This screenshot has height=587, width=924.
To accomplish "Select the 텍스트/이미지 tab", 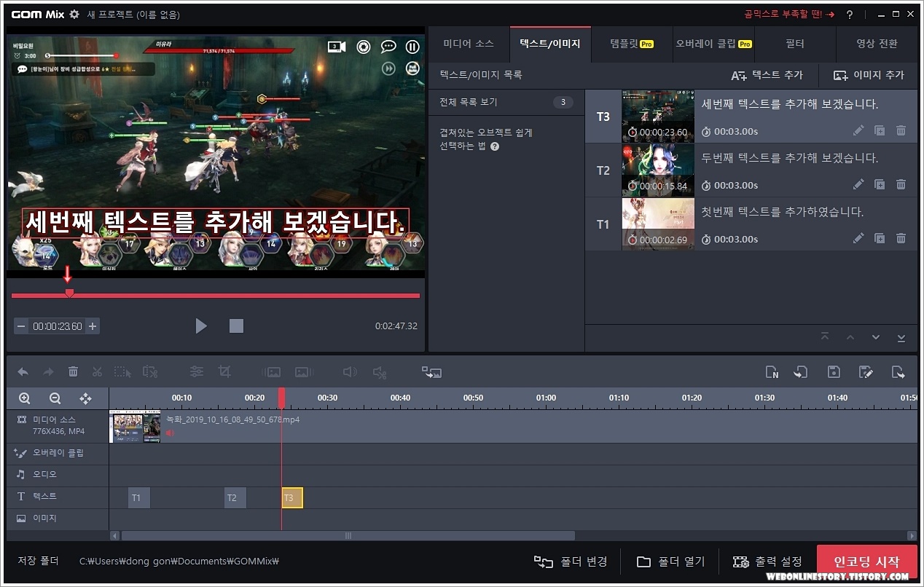I will tap(550, 44).
